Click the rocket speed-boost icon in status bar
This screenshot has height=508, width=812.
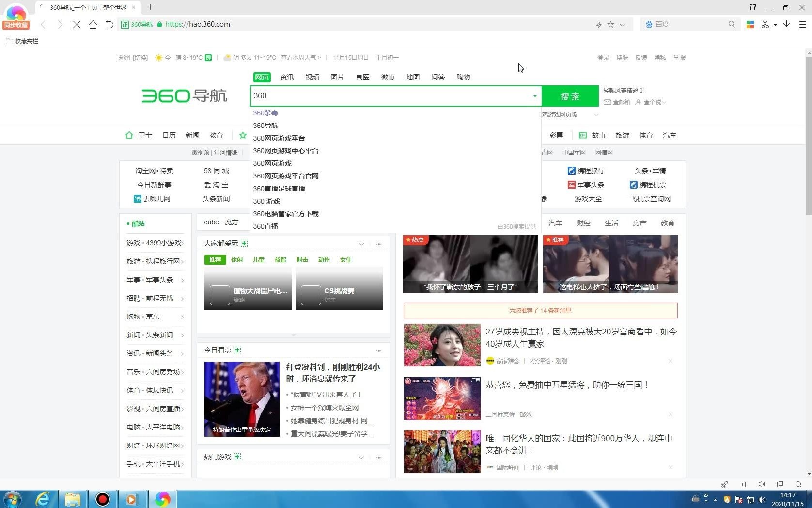coord(725,484)
